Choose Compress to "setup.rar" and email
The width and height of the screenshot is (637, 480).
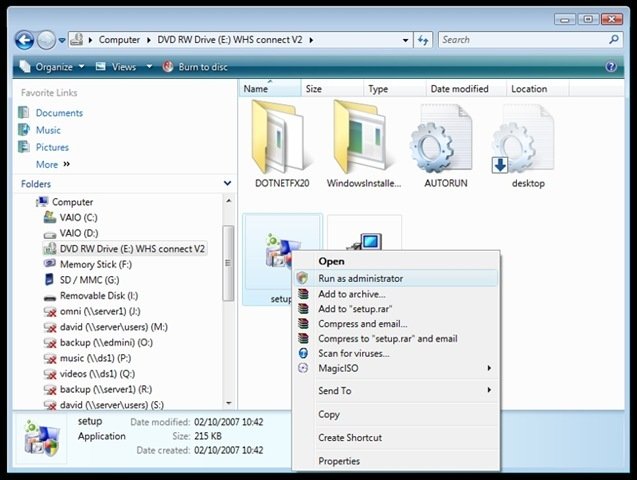click(x=396, y=339)
